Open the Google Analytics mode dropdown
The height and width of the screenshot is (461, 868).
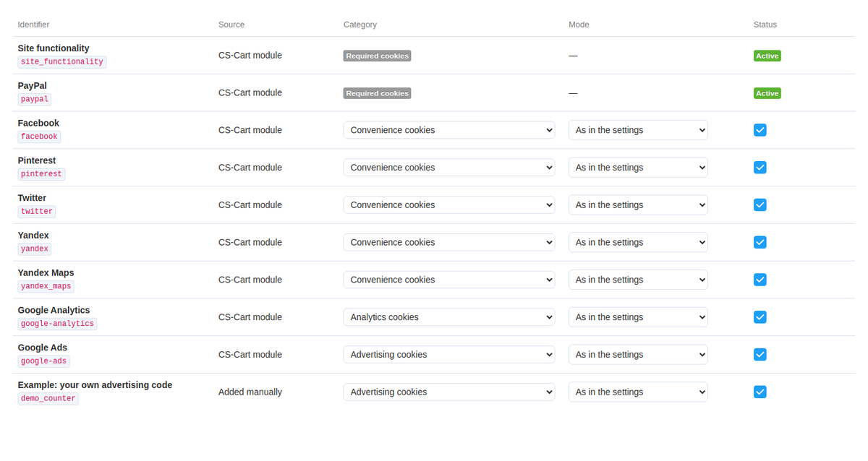click(638, 317)
